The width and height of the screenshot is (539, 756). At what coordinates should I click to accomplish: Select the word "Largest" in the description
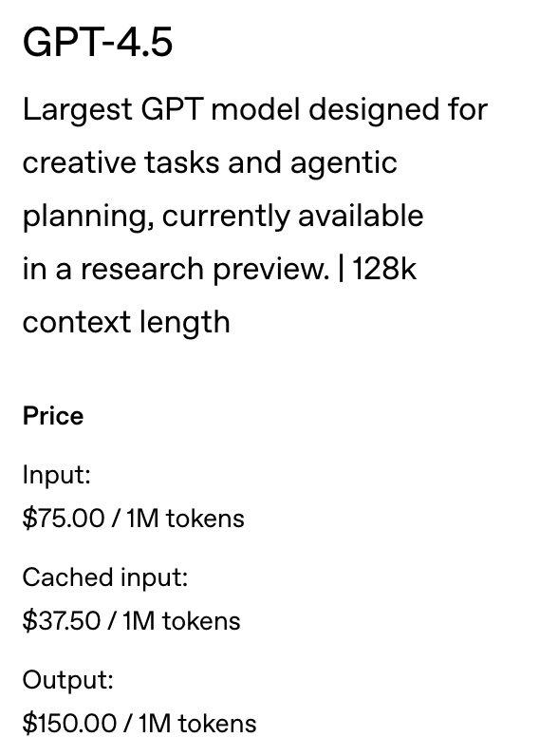(77, 110)
